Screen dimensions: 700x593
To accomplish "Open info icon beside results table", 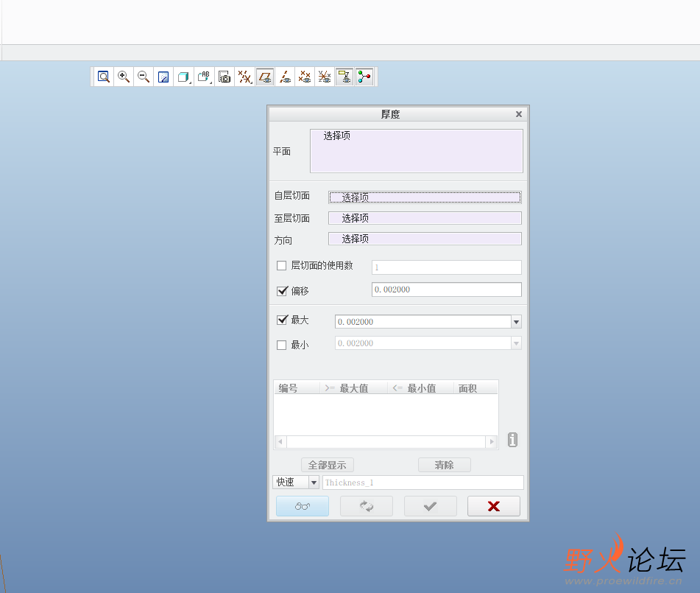I will coord(512,440).
